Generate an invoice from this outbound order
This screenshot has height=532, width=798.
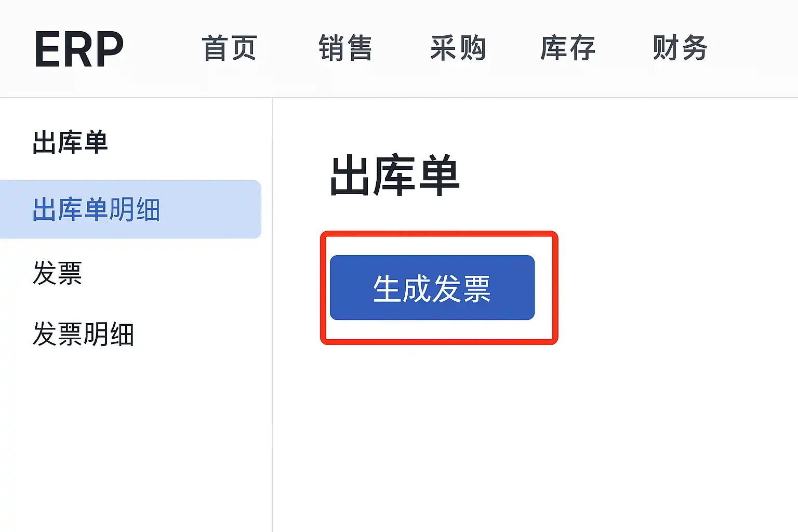pos(432,288)
